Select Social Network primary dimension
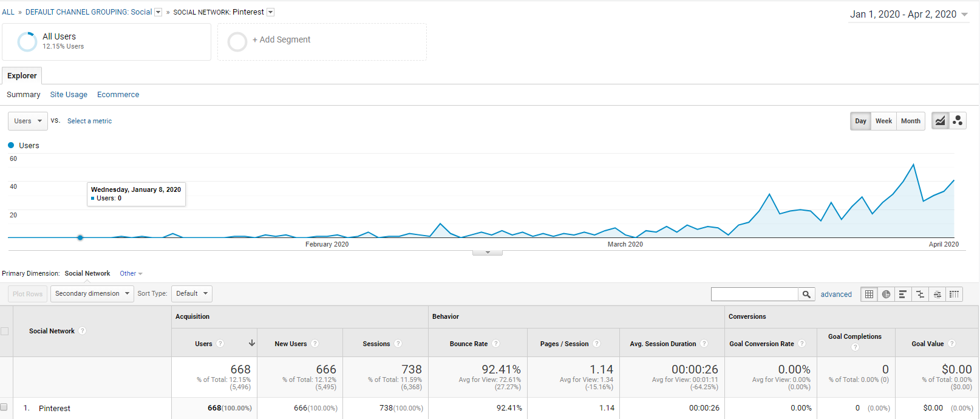Viewport: 980px width, 419px height. pyautogui.click(x=87, y=273)
